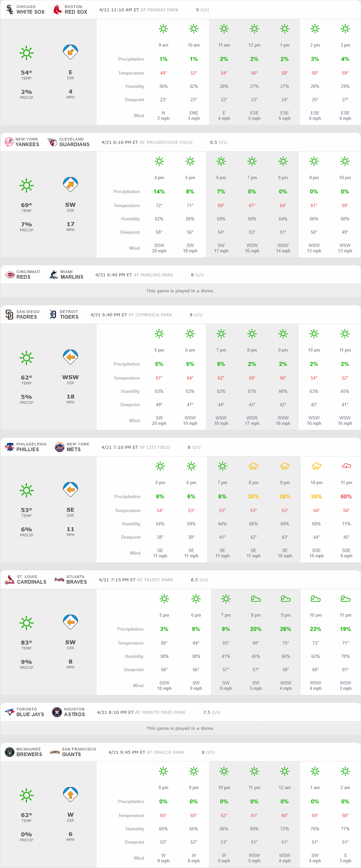Viewport: 361px width, 868px height.
Task: Open the TORONTO BLUE JAYS team name
Action: (x=30, y=712)
